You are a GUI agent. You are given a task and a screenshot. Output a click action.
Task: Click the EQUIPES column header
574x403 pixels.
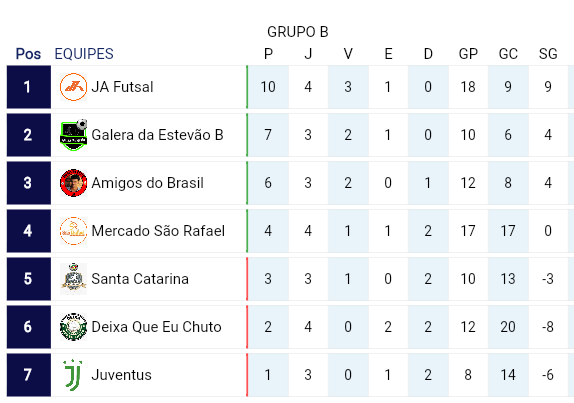pyautogui.click(x=84, y=54)
